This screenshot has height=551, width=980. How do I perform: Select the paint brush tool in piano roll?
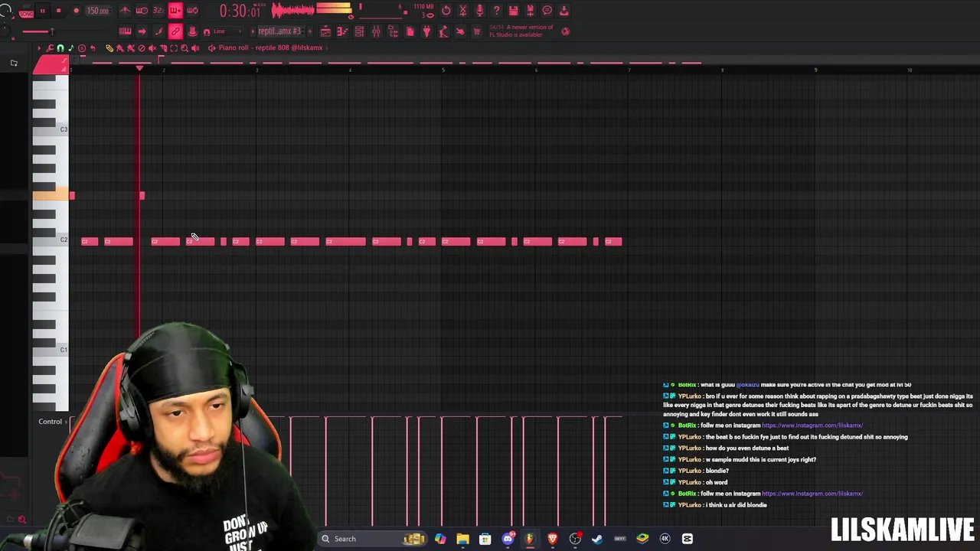click(119, 48)
